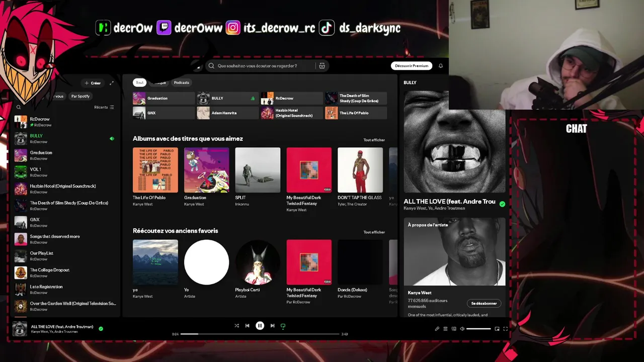644x362 pixels.
Task: Click the Créer button in library
Action: 93,83
